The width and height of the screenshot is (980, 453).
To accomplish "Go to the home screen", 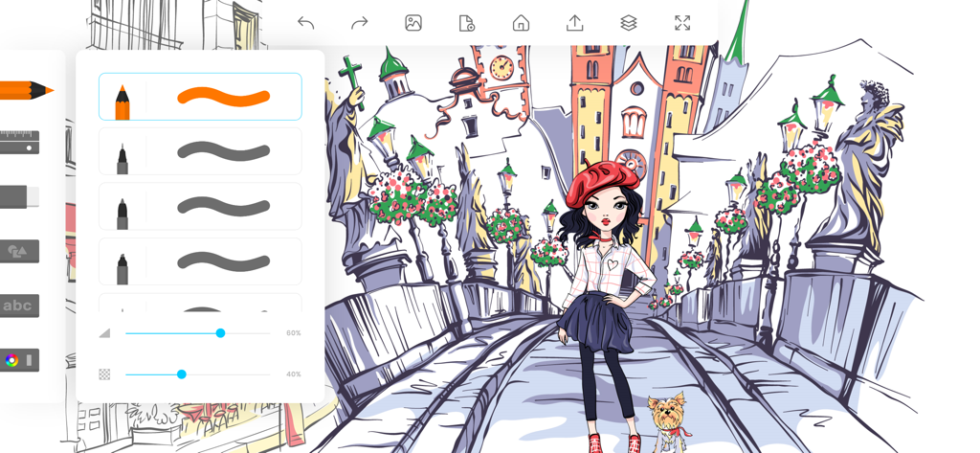I will pyautogui.click(x=521, y=23).
